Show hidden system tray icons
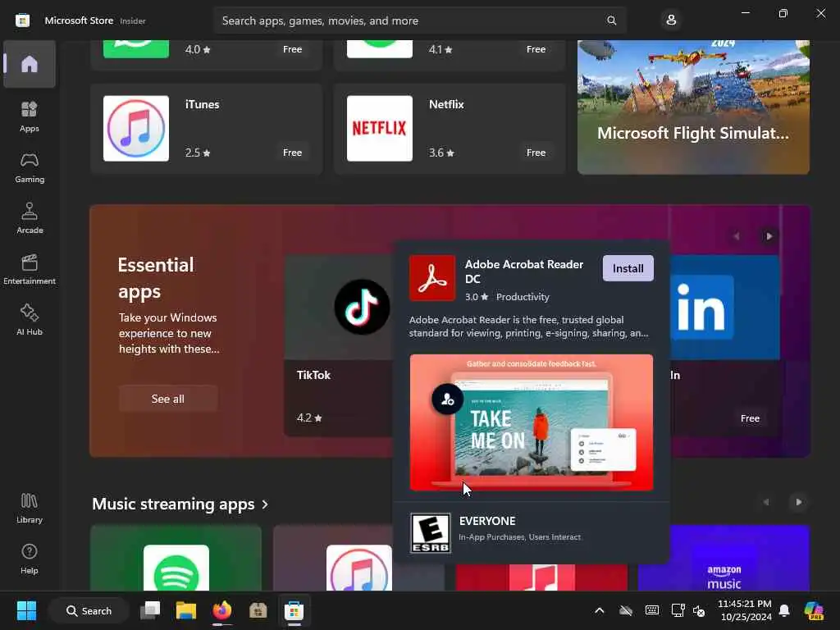 pos(600,610)
